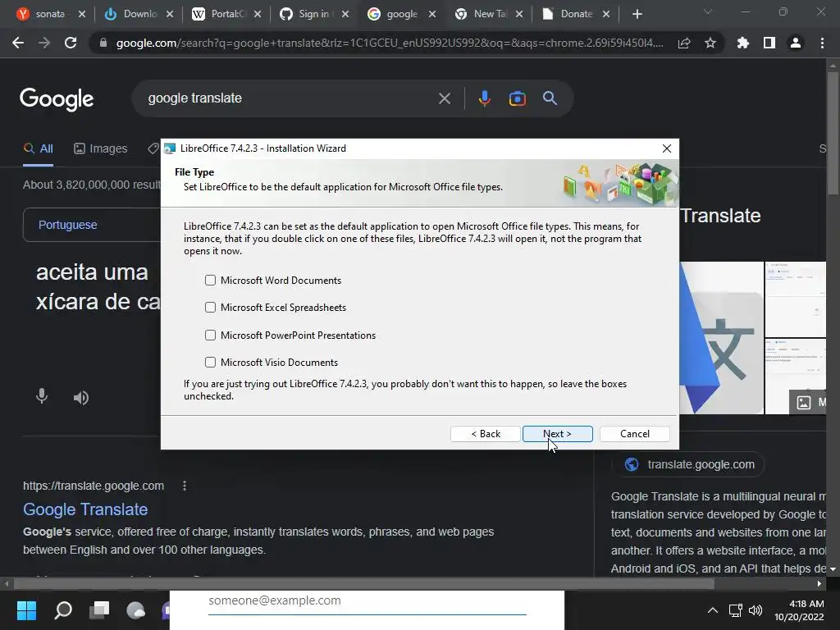Start Google voice search microphone

[484, 98]
